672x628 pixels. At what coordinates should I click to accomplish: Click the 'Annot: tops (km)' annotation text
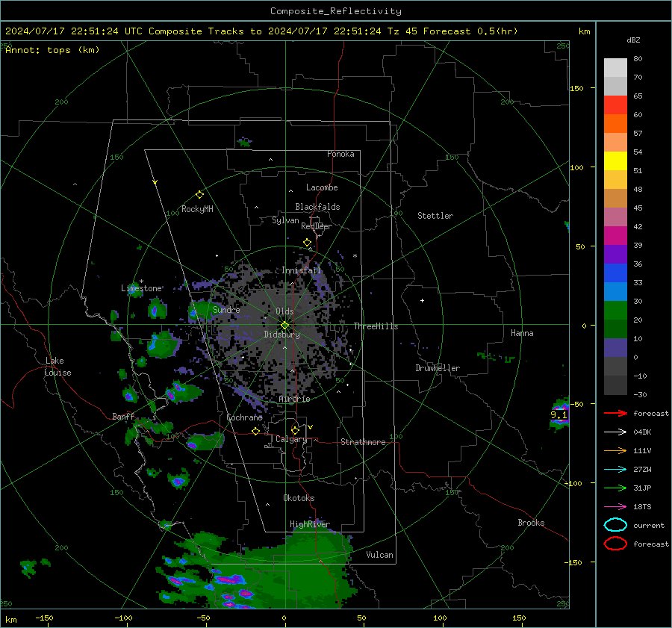[52, 50]
